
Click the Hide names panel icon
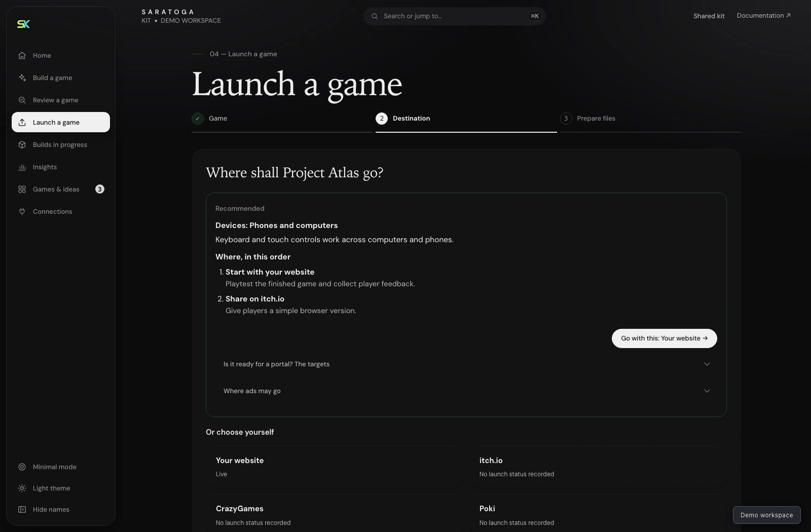pos(22,510)
